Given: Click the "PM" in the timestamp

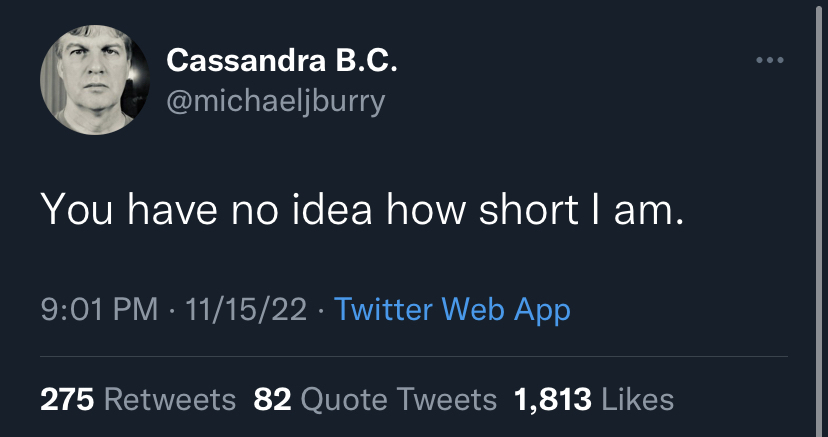Looking at the screenshot, I should click(137, 309).
